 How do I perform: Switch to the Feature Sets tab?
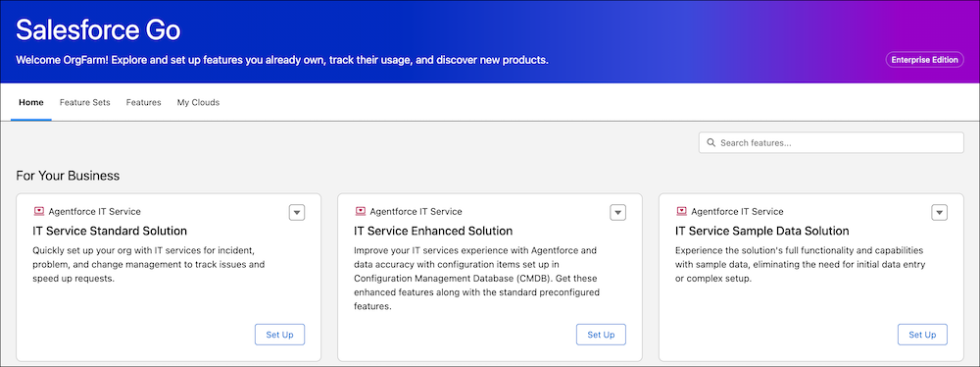pos(85,102)
